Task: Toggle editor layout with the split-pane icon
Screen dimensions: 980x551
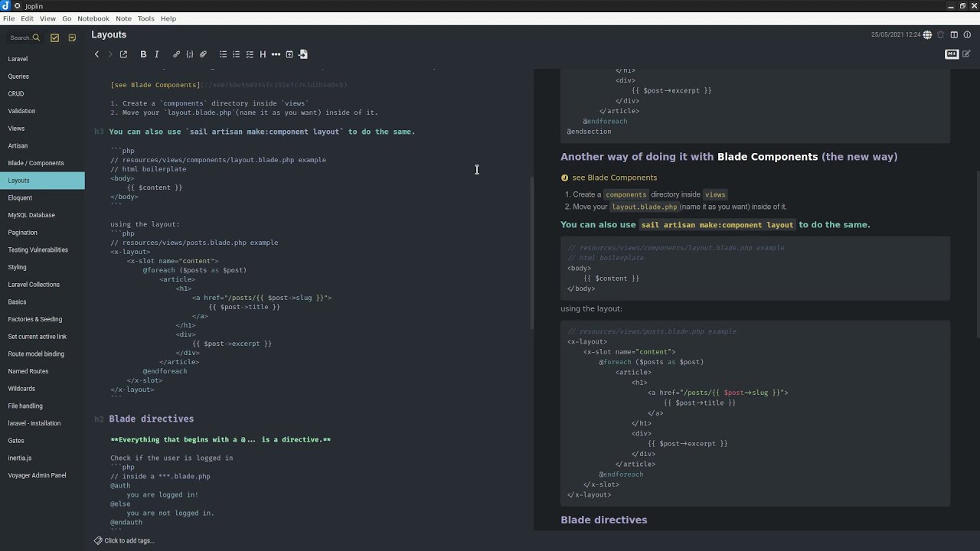Action: click(954, 35)
